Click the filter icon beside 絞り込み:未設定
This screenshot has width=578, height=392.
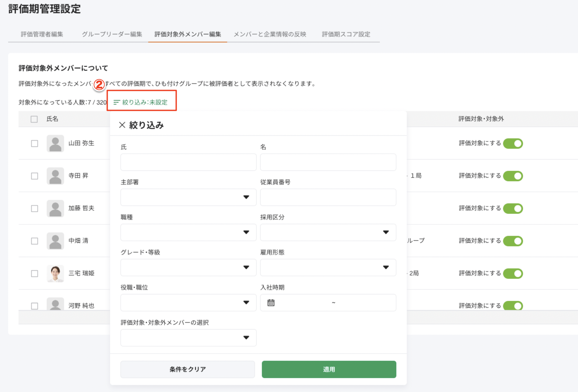[117, 102]
